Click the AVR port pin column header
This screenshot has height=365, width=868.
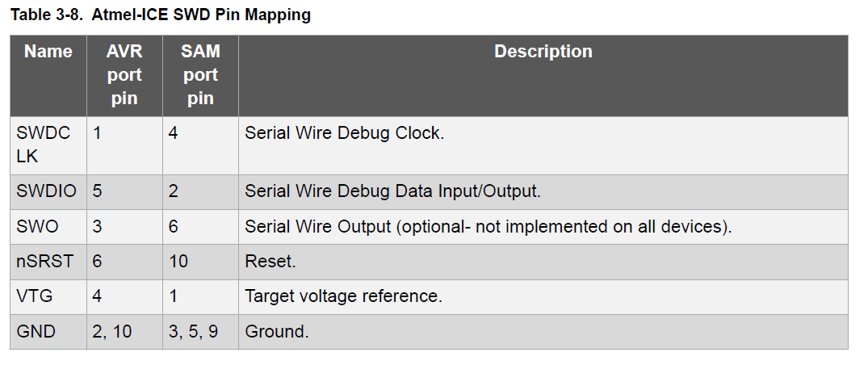(x=124, y=75)
